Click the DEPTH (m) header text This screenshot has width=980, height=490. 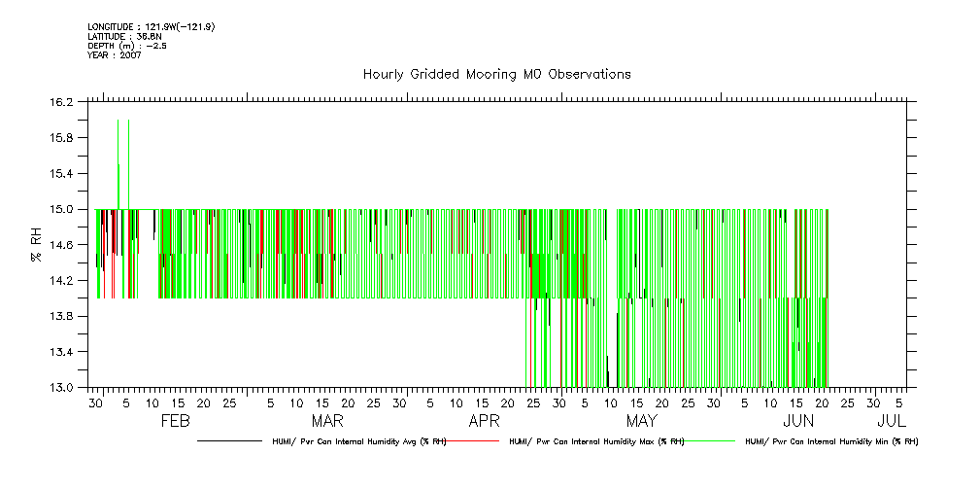[x=127, y=46]
